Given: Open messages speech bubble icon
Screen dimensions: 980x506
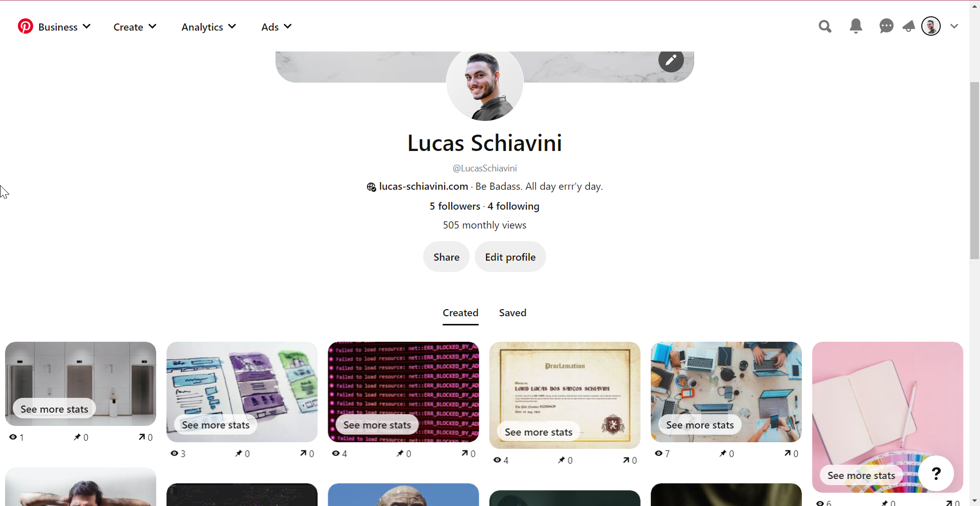Looking at the screenshot, I should click(887, 27).
